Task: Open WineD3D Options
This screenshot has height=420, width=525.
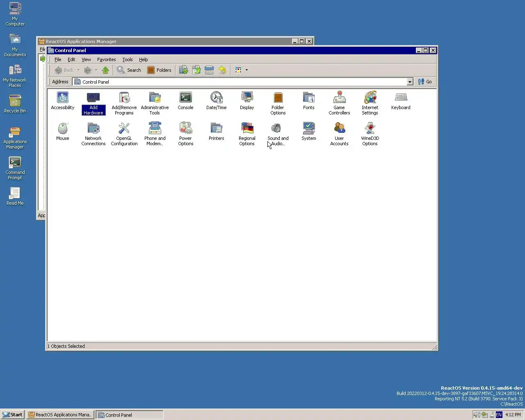Action: pos(370,134)
